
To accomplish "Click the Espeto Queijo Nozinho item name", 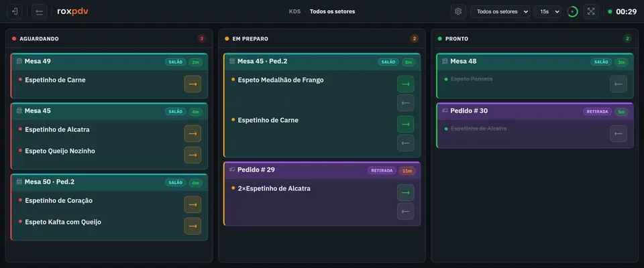I will tap(60, 151).
